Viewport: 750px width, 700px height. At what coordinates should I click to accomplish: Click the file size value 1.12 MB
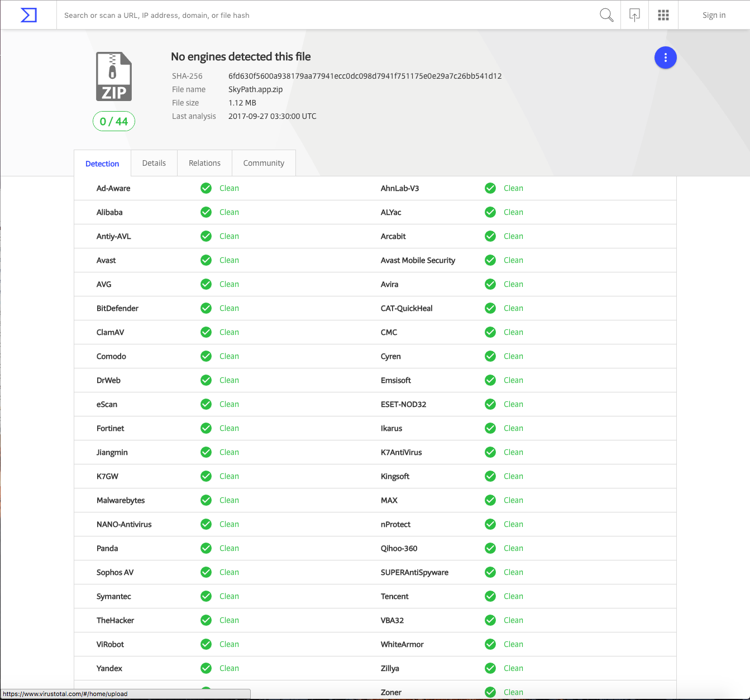[x=242, y=103]
